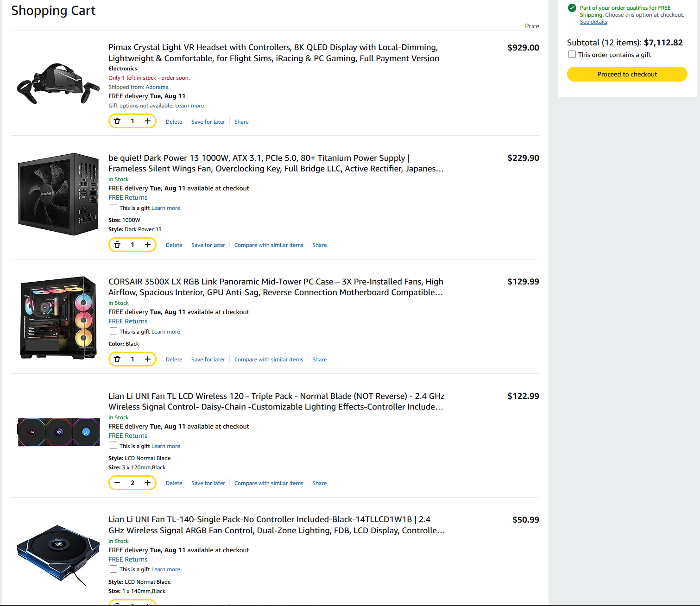Delete the be quiet! power supply

[174, 245]
